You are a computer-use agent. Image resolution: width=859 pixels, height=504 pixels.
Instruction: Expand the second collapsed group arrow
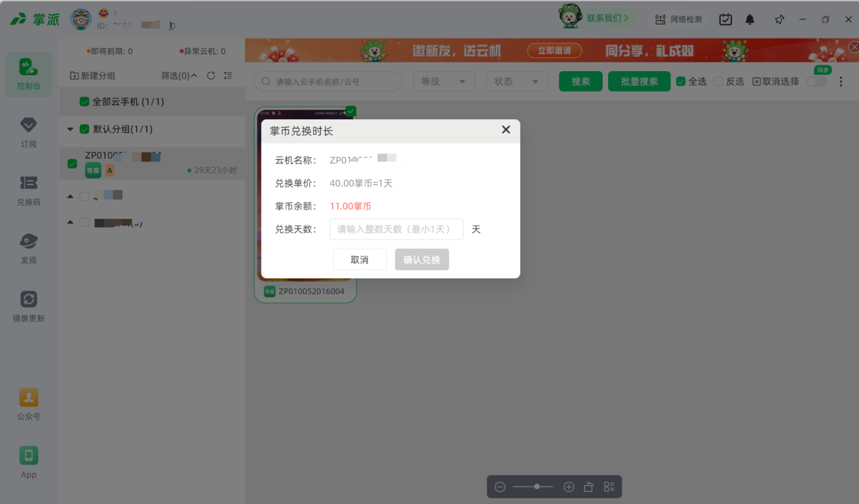pos(71,196)
